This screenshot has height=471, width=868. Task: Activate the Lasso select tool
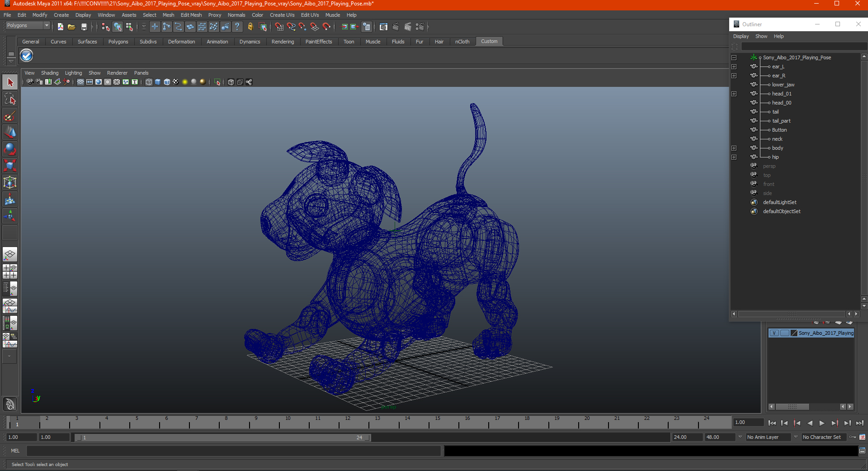pos(10,99)
